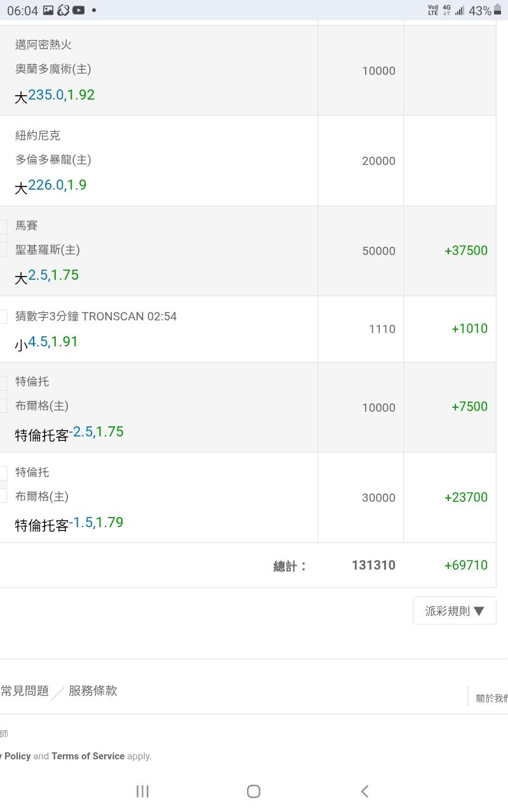This screenshot has width=508, height=812.
Task: Expand the 派彩規則 dropdown
Action: [x=454, y=611]
